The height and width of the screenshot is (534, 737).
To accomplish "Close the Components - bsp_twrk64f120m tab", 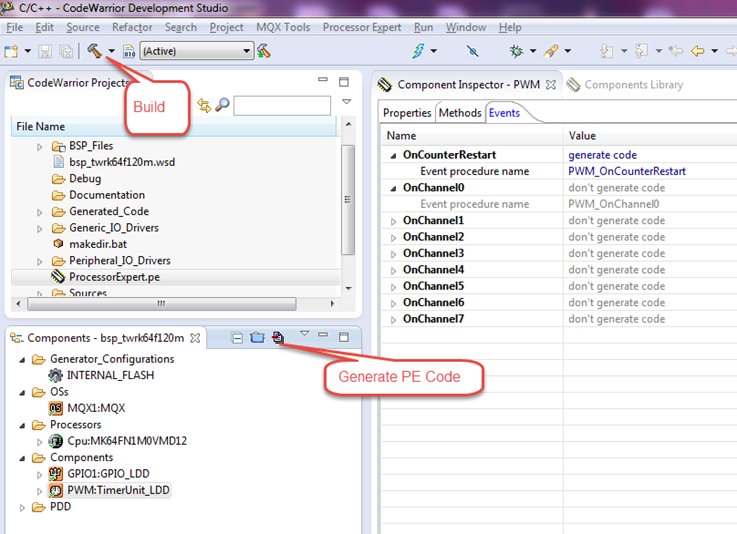I will (x=195, y=338).
